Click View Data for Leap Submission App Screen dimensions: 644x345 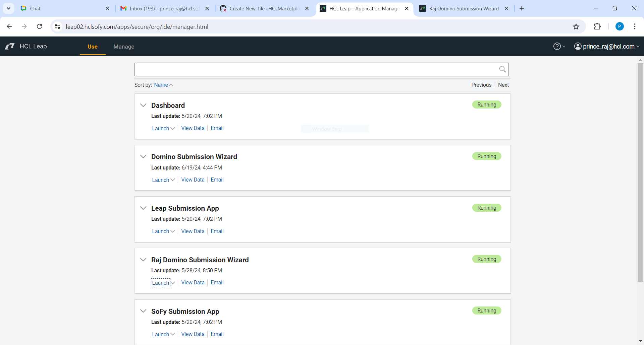[193, 231]
